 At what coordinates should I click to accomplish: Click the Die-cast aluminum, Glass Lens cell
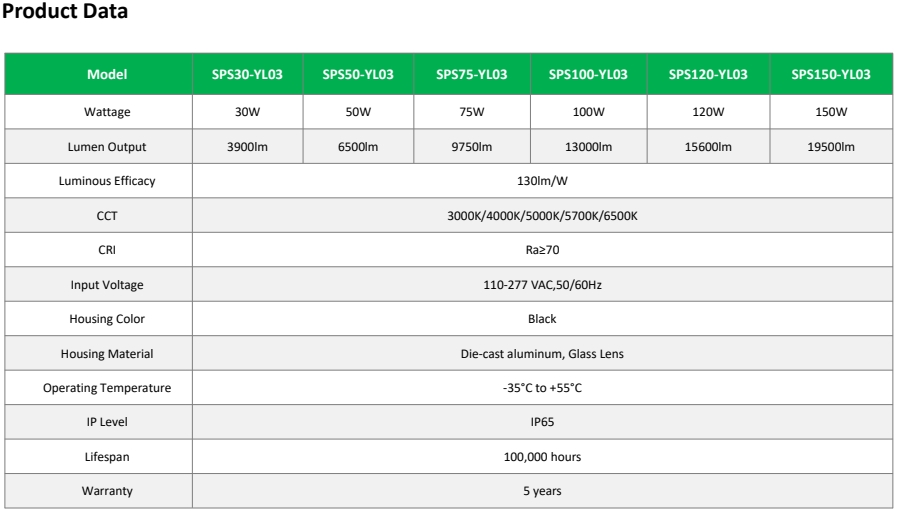coord(543,354)
